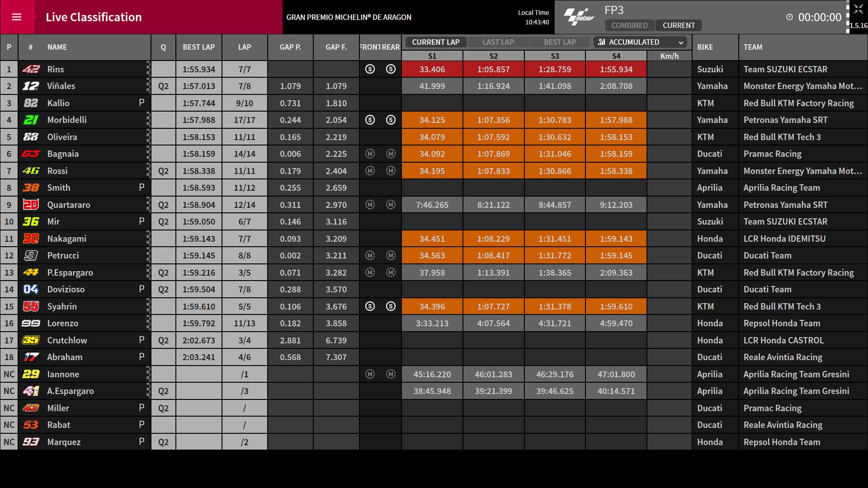
Task: Select rider name A.Espargaro
Action: point(71,391)
